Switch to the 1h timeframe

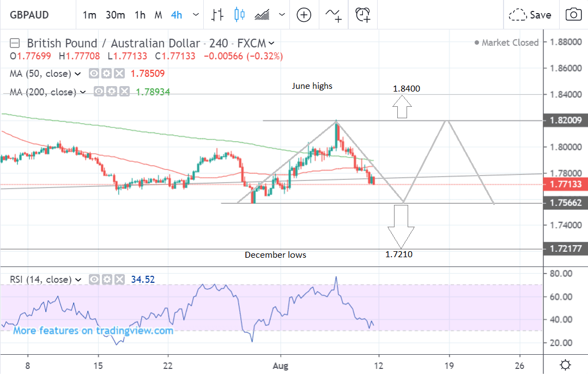[140, 15]
